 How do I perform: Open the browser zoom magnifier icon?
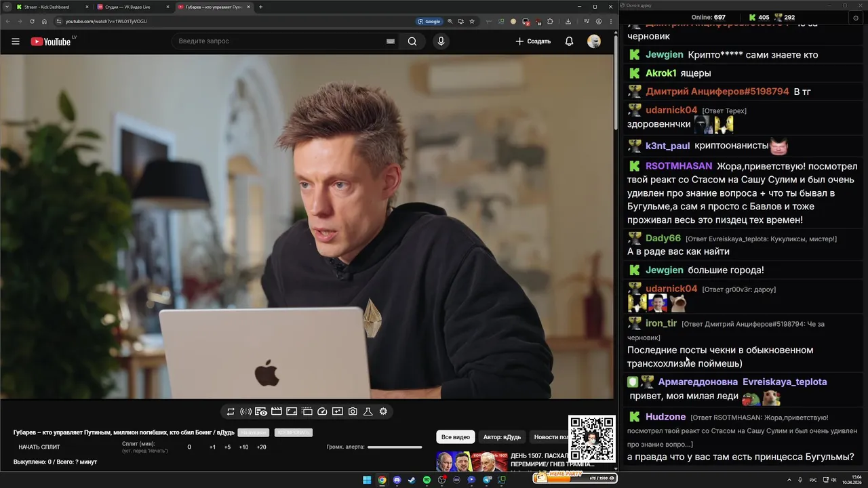tap(450, 21)
